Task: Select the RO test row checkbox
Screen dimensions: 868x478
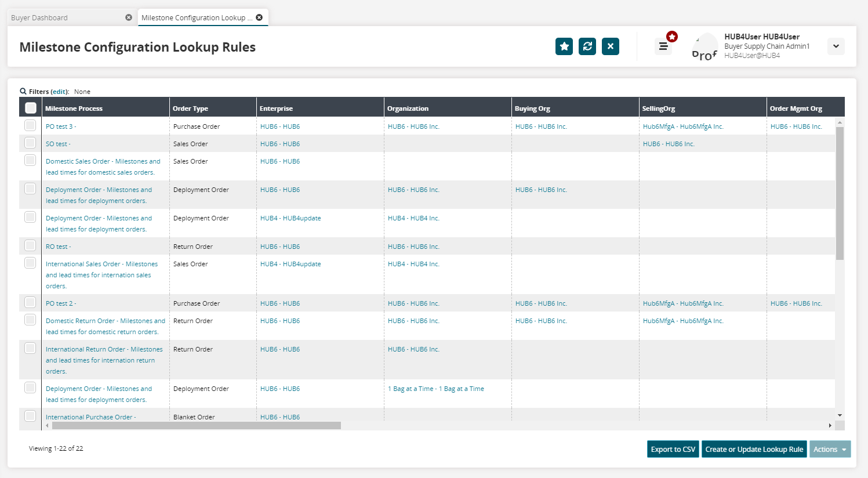Action: click(30, 246)
